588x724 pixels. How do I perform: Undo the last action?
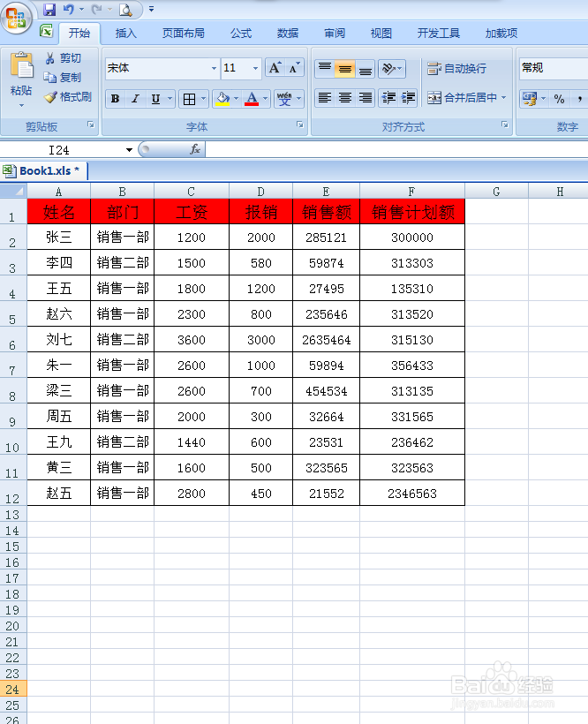[68, 9]
